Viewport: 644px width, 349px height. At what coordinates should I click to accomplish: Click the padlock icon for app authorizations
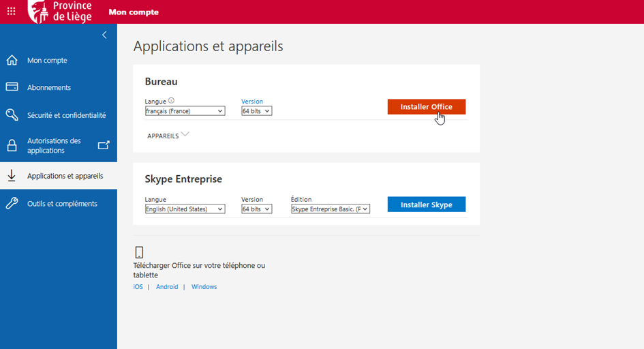(x=12, y=146)
